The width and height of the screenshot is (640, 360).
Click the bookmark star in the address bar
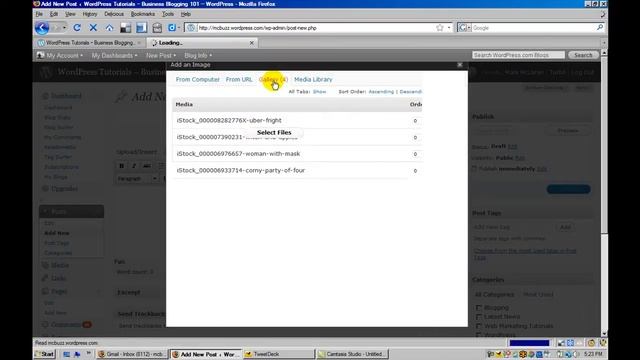tap(440, 28)
